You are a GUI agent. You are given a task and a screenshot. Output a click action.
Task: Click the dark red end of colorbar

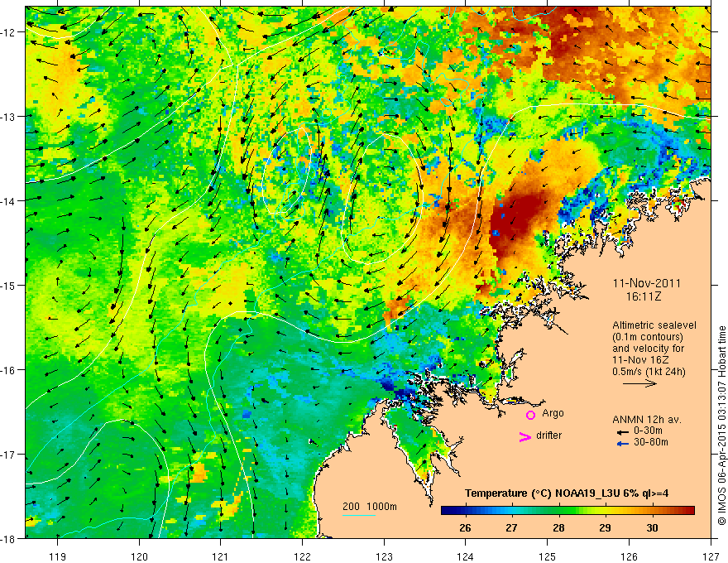click(x=689, y=511)
